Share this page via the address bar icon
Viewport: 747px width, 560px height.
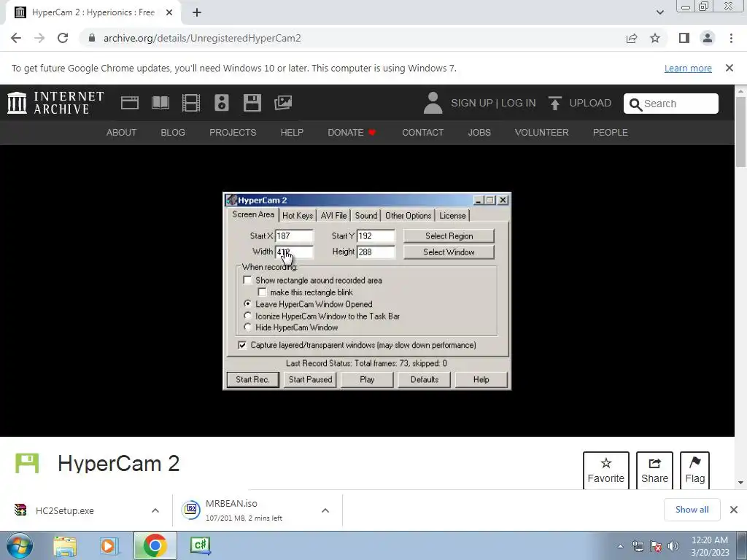point(632,38)
